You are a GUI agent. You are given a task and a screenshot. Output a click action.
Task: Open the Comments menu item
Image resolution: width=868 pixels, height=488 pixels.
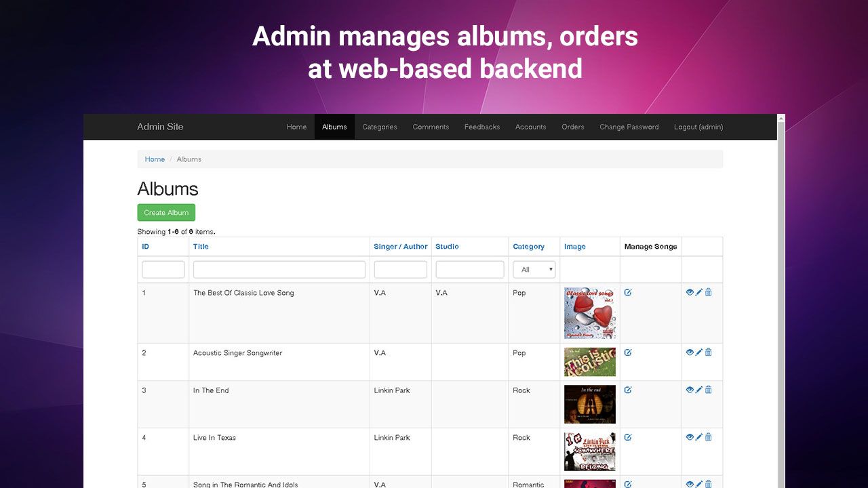pos(431,127)
